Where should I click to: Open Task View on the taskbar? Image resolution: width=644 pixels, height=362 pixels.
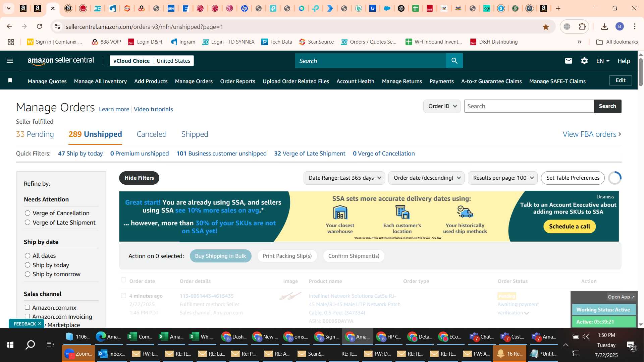pyautogui.click(x=50, y=345)
